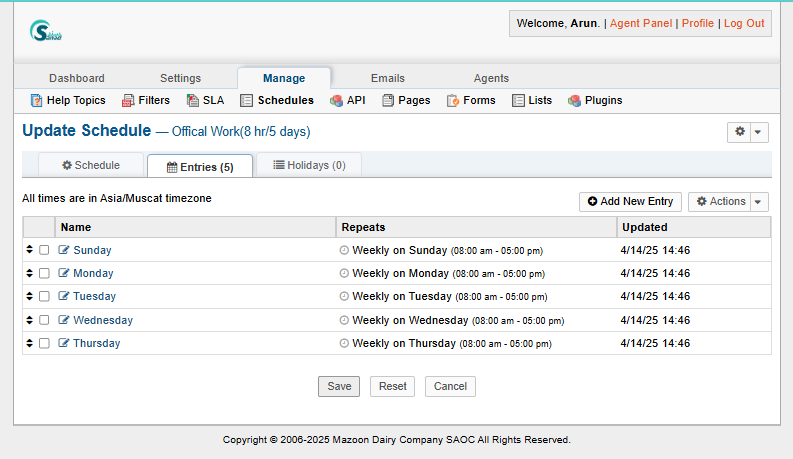Click the sort handle for Monday row
The image size is (793, 459).
pos(29,273)
